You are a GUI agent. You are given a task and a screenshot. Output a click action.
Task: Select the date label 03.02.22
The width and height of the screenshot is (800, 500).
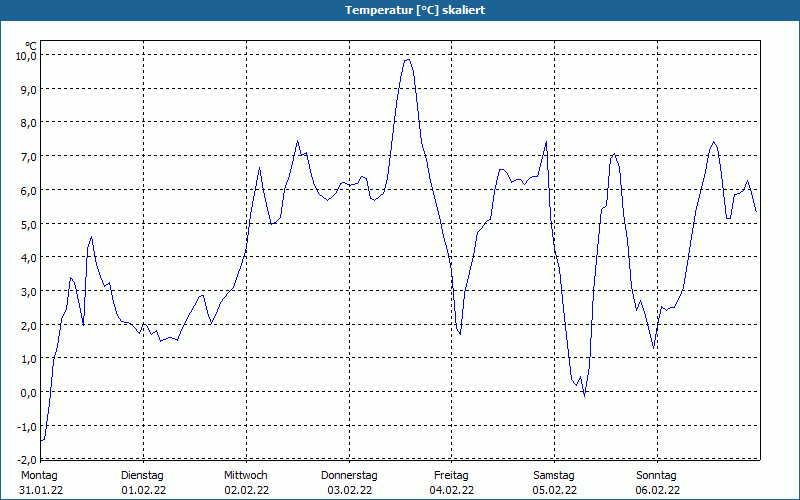349,491
